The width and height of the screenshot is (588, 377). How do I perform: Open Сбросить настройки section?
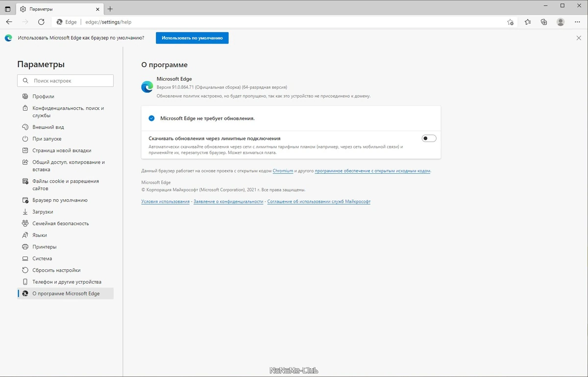coord(66,270)
